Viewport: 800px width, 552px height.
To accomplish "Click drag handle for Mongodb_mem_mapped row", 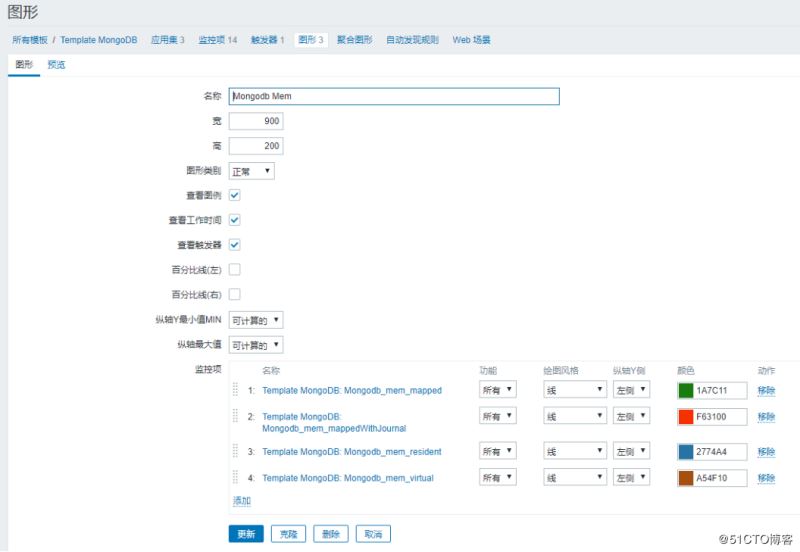I will pos(236,390).
